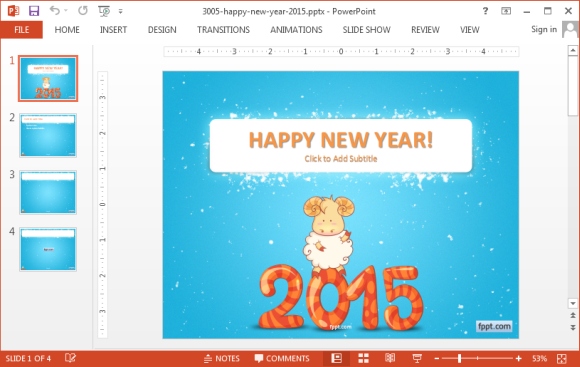Click the user account avatar icon
580x367 pixels.
tap(570, 30)
